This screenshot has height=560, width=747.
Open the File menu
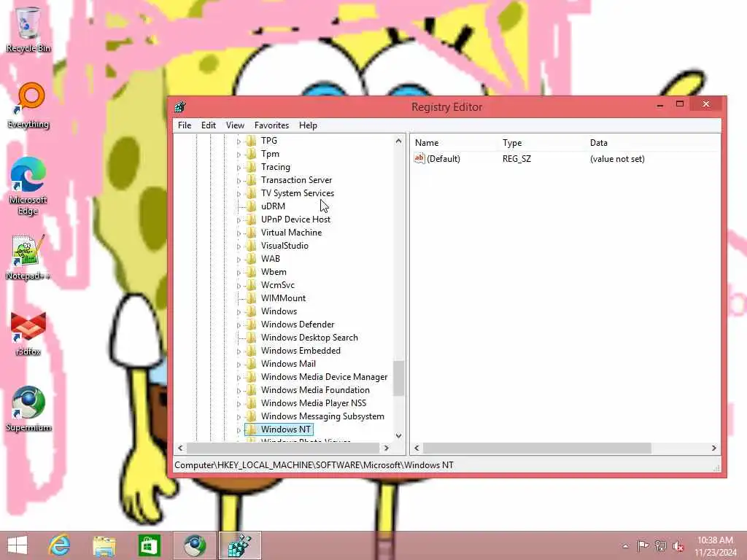[x=185, y=125]
